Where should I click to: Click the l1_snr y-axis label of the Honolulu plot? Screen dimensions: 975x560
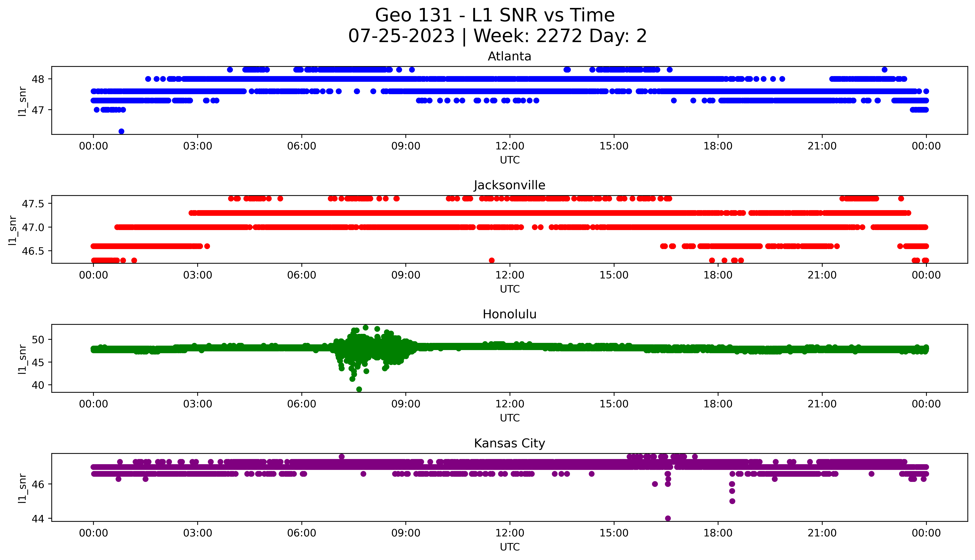pos(22,359)
